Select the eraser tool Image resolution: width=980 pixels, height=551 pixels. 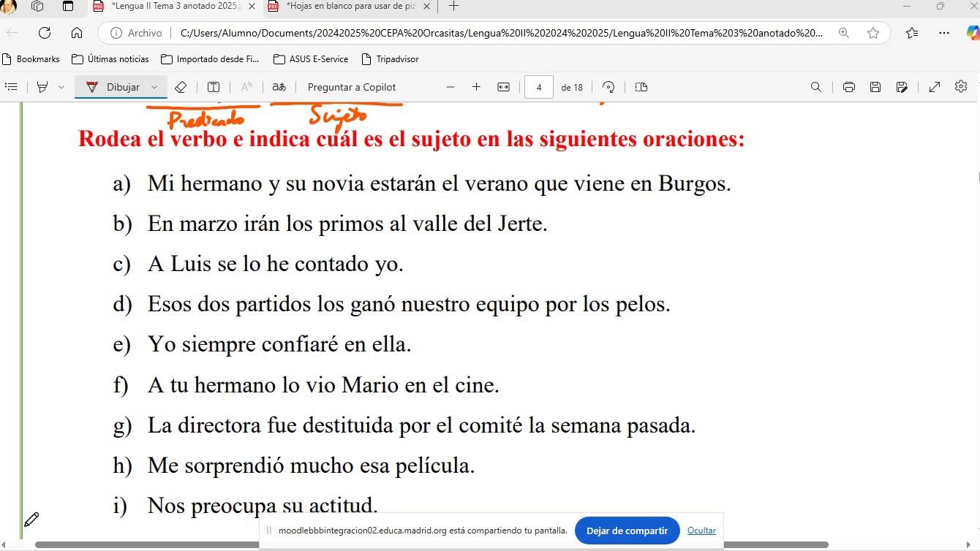[x=181, y=87]
